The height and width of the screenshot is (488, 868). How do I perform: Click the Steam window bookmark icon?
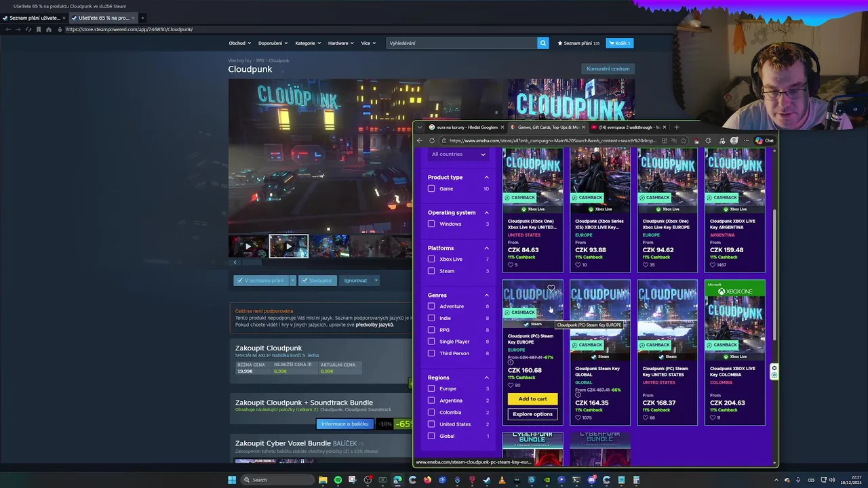38,29
